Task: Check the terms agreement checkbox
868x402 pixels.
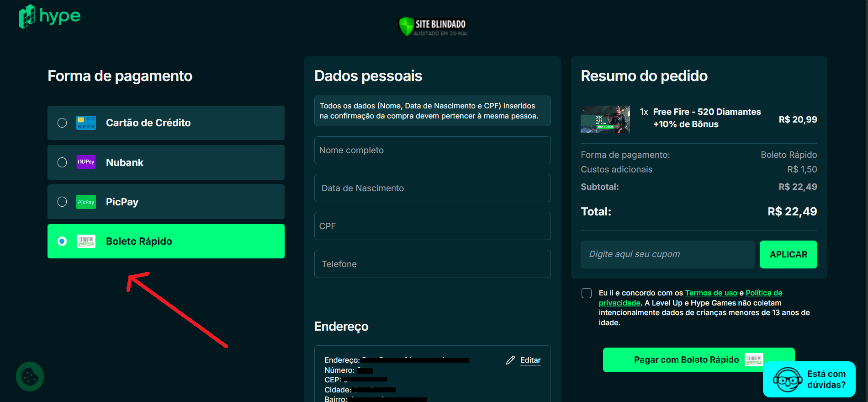Action: click(x=587, y=293)
